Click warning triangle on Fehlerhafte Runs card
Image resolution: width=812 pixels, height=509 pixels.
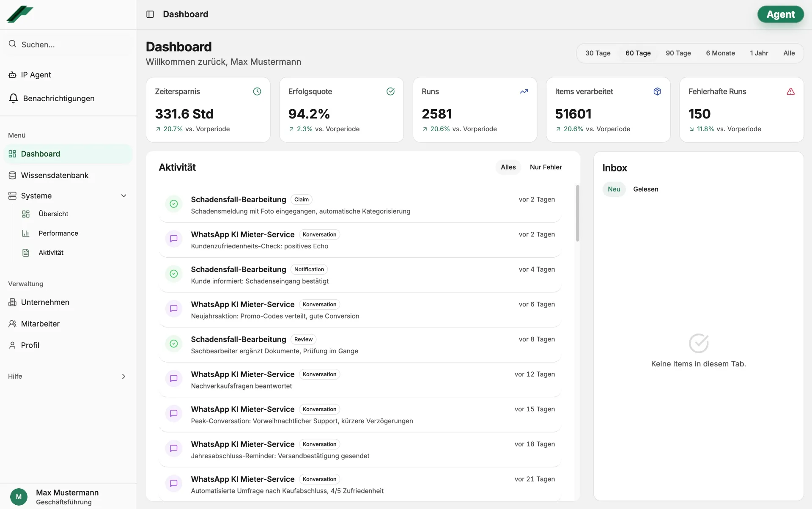[x=790, y=91]
